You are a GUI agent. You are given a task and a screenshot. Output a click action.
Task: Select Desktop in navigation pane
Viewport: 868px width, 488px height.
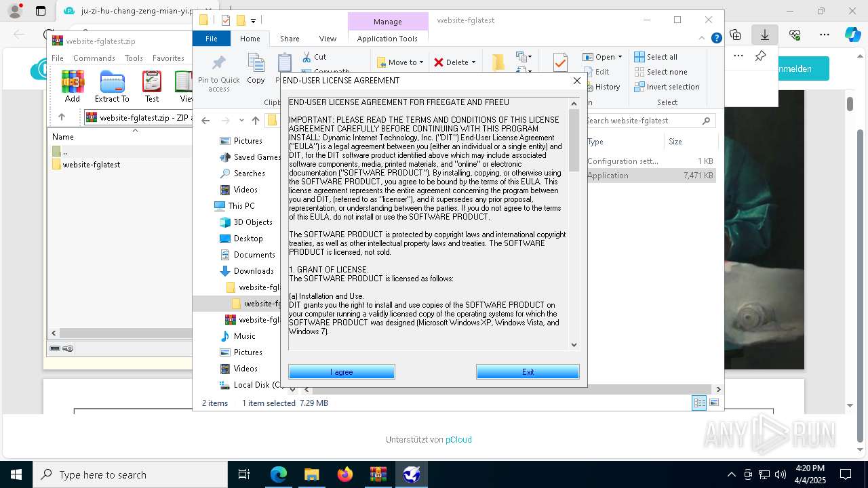[241, 239]
